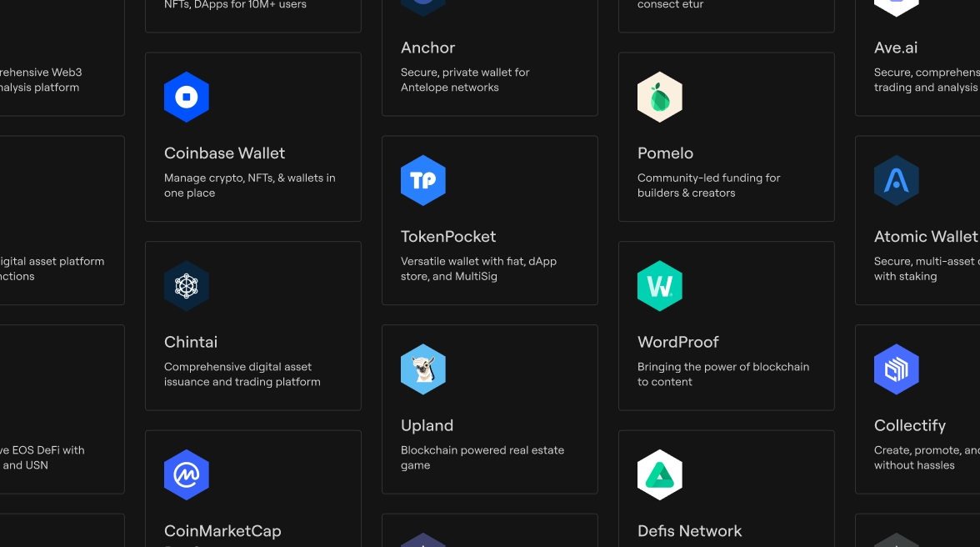
Task: Select the TokenPocket title
Action: pos(448,236)
